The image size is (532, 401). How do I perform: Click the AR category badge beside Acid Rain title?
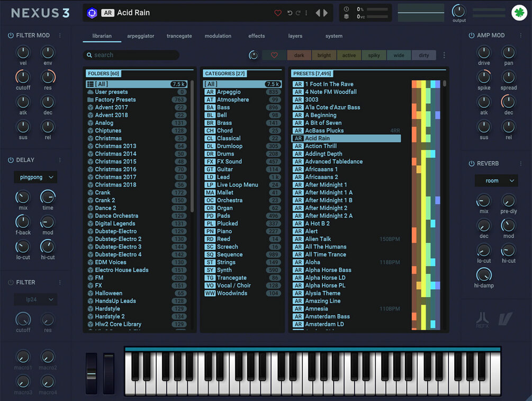coord(107,13)
